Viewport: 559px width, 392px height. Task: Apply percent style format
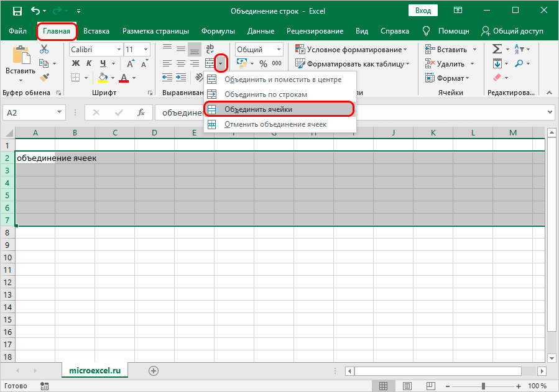[x=263, y=64]
